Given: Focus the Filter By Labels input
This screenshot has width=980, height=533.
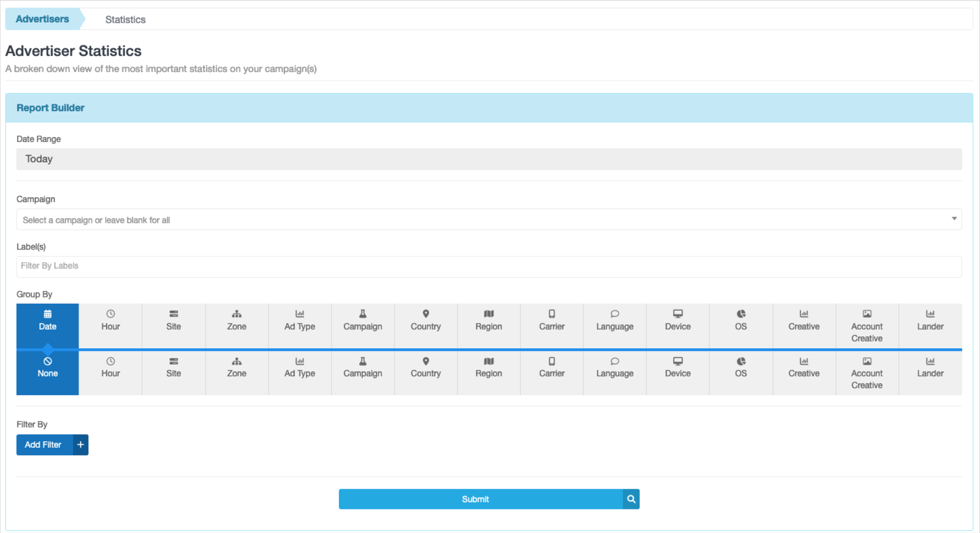Looking at the screenshot, I should click(x=489, y=266).
